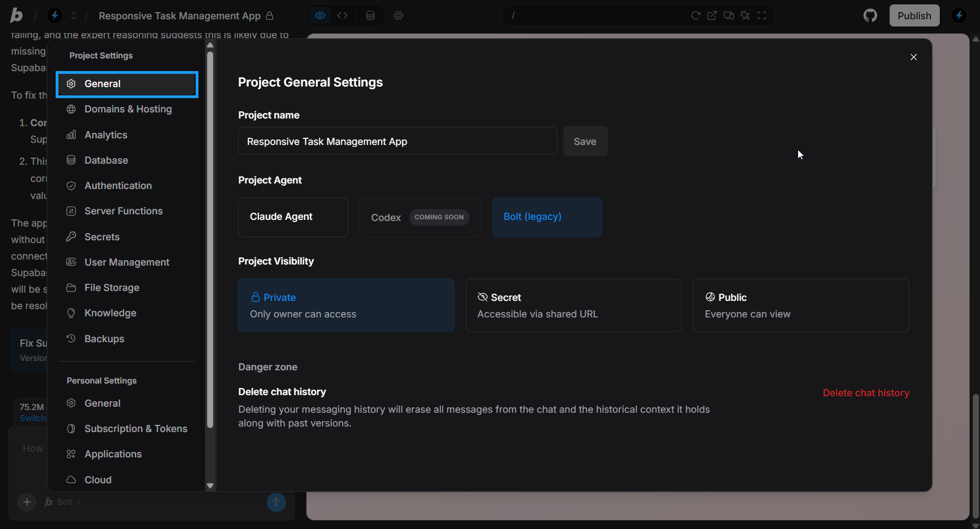Screen dimensions: 980x529
Task: Switch to code view with the angle-brackets icon
Action: [x=342, y=15]
